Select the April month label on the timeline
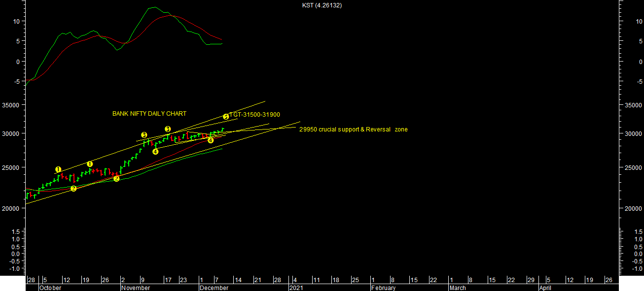The height and width of the screenshot is (291, 644). [x=545, y=288]
